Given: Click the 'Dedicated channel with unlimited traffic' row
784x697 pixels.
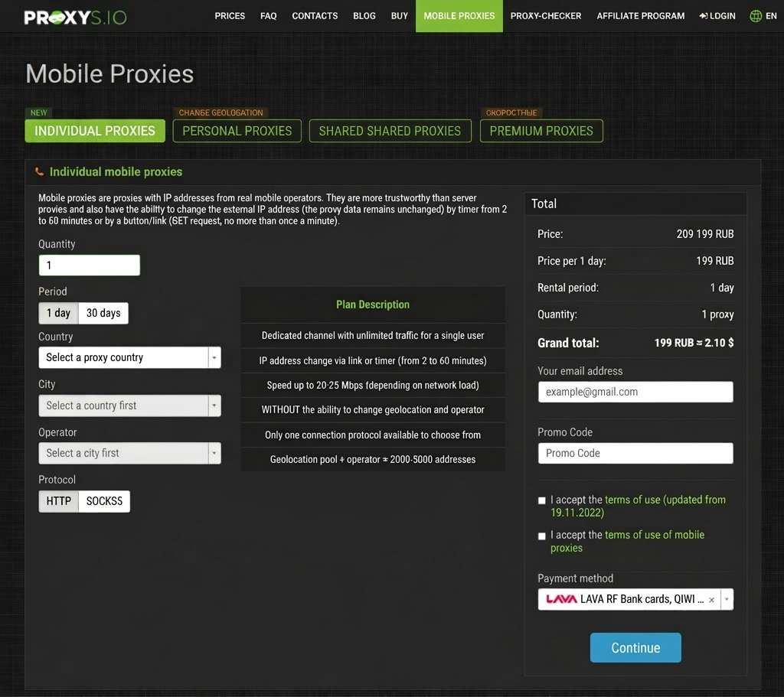Looking at the screenshot, I should click(373, 336).
